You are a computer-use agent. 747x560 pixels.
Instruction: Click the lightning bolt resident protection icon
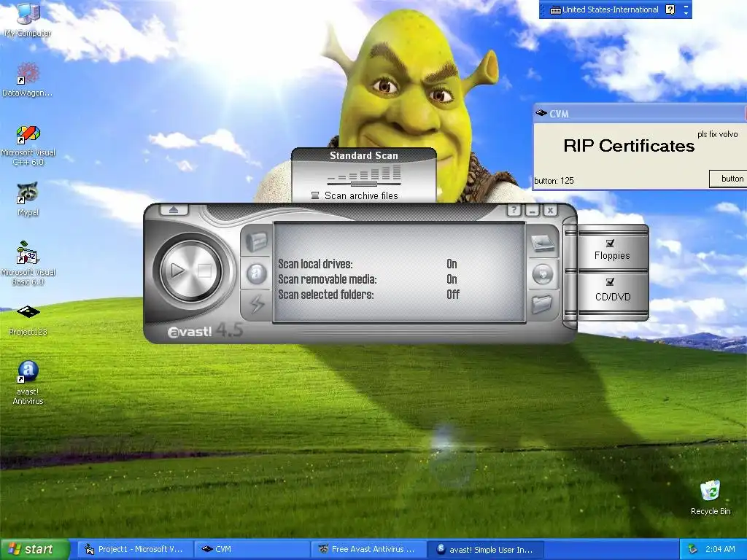(x=257, y=304)
